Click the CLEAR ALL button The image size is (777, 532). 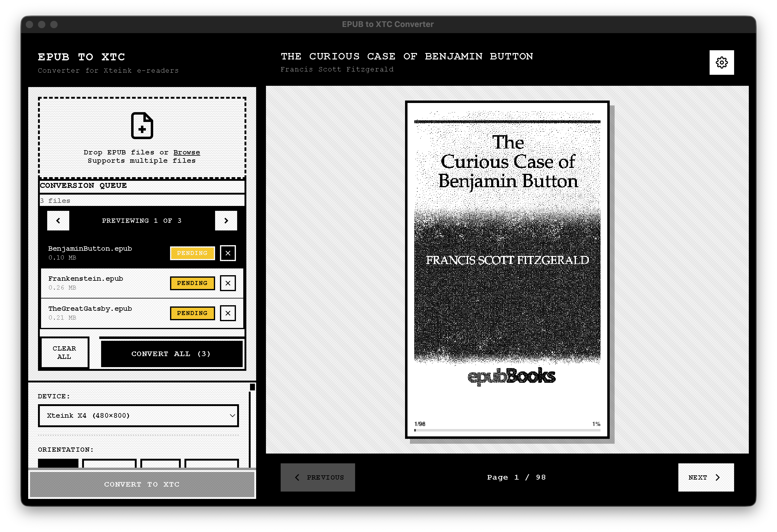click(64, 352)
